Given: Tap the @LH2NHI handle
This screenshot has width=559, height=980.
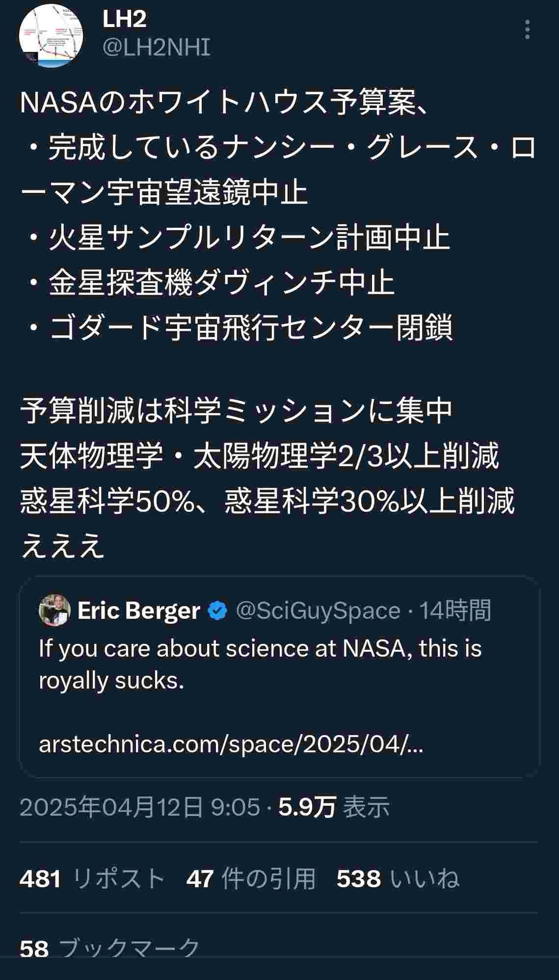Looking at the screenshot, I should point(157,48).
